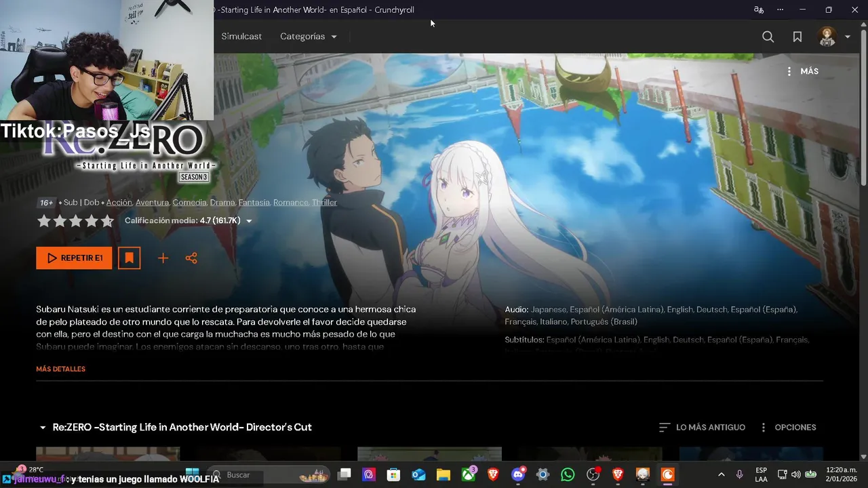Open the Drama genre link
The width and height of the screenshot is (868, 488).
pyautogui.click(x=222, y=203)
